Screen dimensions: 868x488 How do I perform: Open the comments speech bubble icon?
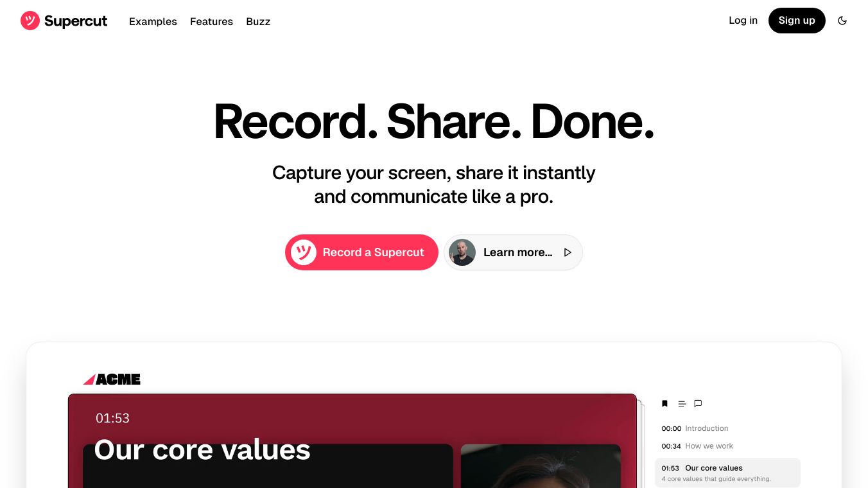698,404
